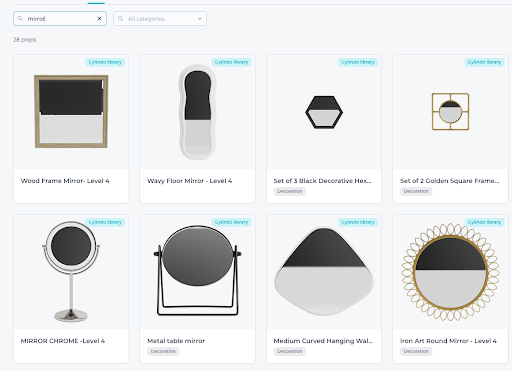Click Cylindo library badge on golden square card
Screen dimensions: 512x371
[x=484, y=62]
